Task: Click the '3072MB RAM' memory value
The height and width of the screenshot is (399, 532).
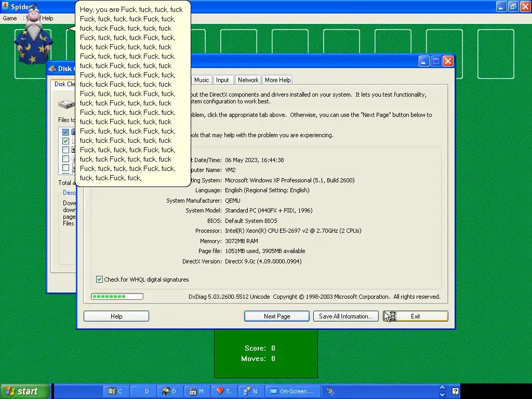Action: (x=242, y=241)
